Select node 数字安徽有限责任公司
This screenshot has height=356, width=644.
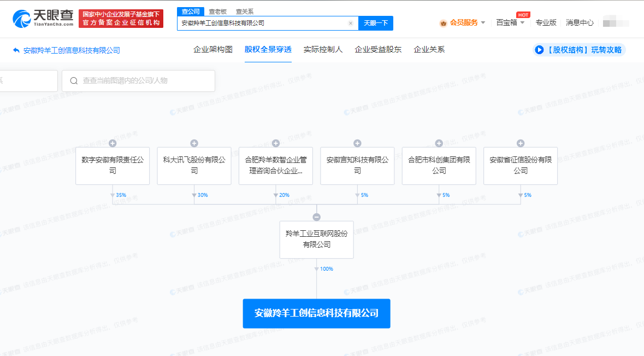(113, 166)
